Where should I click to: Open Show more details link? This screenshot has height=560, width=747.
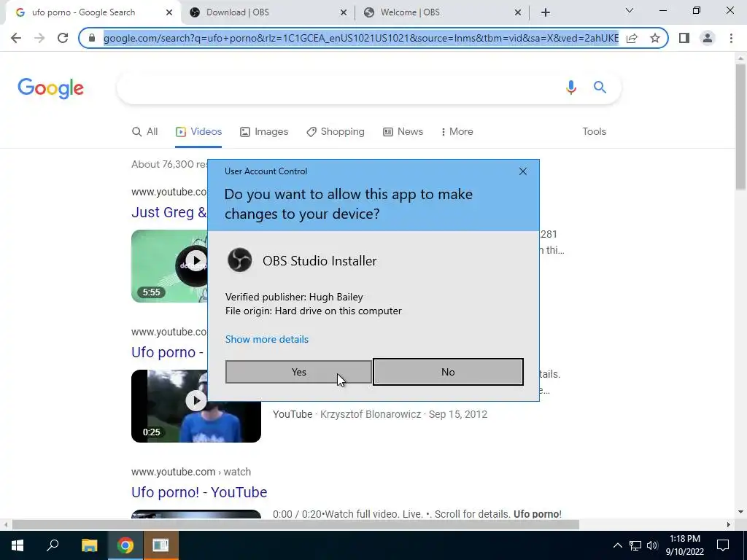[267, 339]
